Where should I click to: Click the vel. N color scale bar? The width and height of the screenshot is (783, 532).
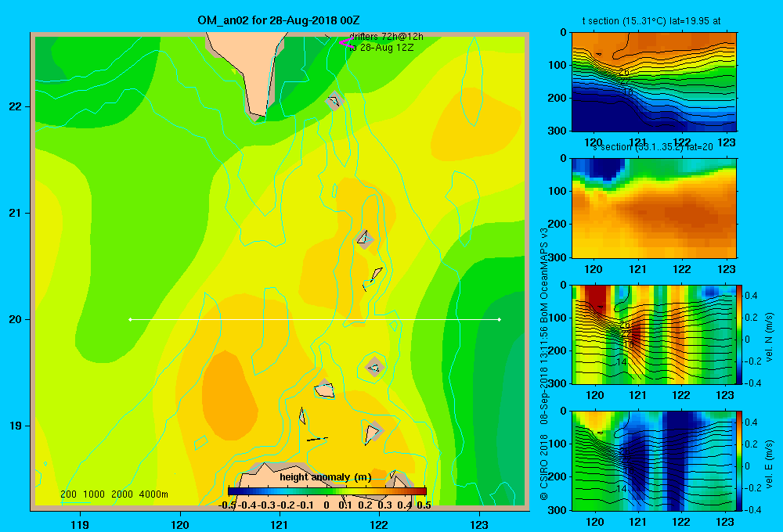click(740, 334)
